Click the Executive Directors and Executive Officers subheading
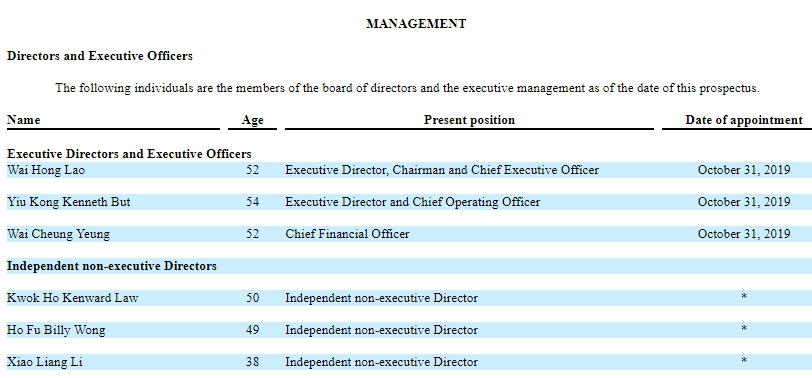812x378 pixels. pos(129,154)
